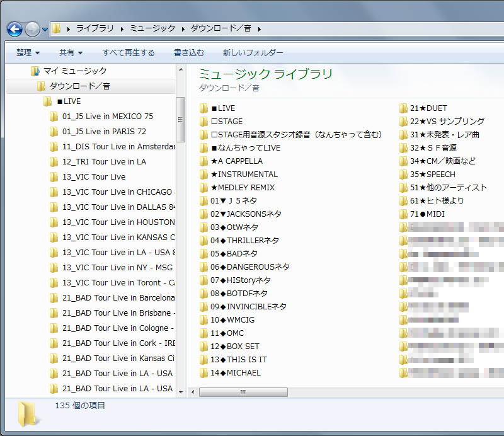This screenshot has width=504, height=436.
Task: Select □STAGE用音源スタジオ録音 folder name
Action: tap(296, 135)
